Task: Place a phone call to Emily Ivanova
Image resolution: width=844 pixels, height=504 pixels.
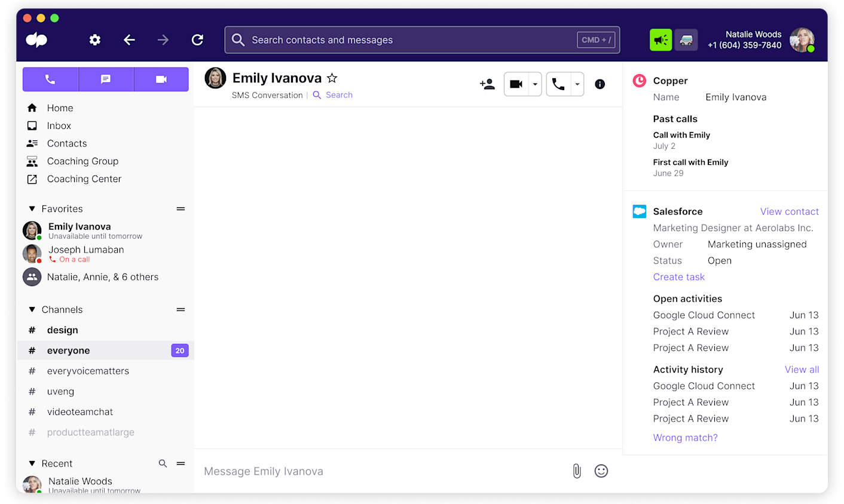Action: 558,84
